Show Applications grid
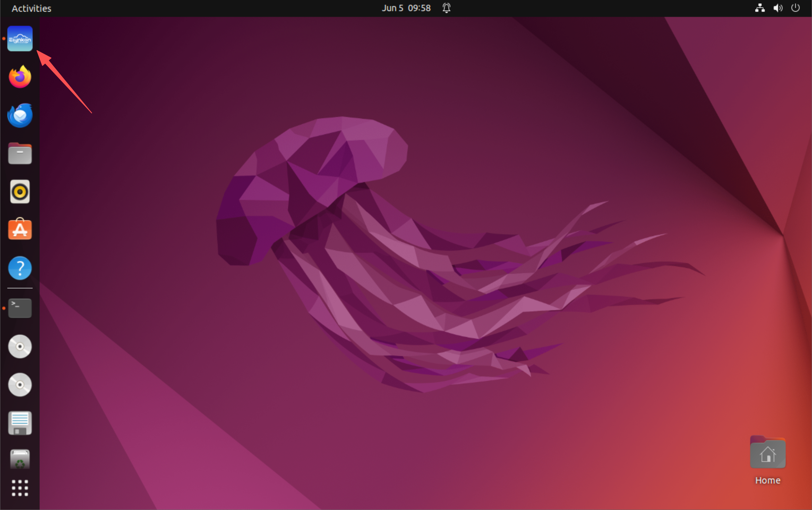 (20, 488)
